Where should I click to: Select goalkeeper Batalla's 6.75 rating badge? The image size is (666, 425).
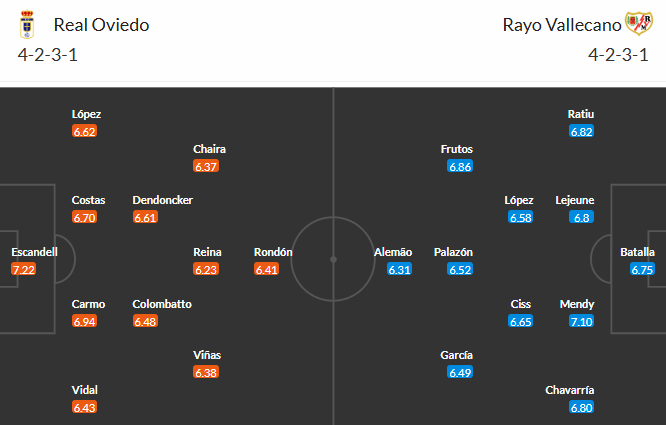643,270
